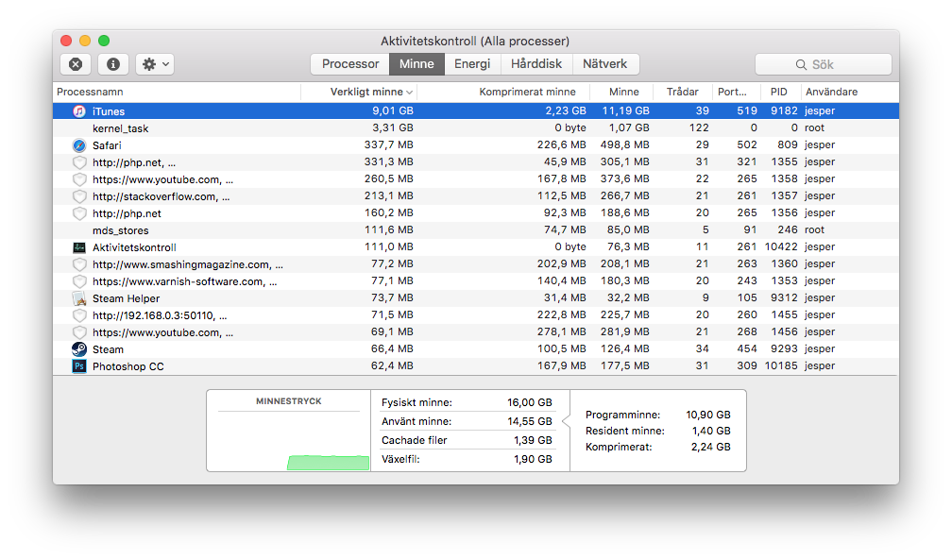This screenshot has width=952, height=560.
Task: Sort by the Minne column header
Action: [620, 92]
